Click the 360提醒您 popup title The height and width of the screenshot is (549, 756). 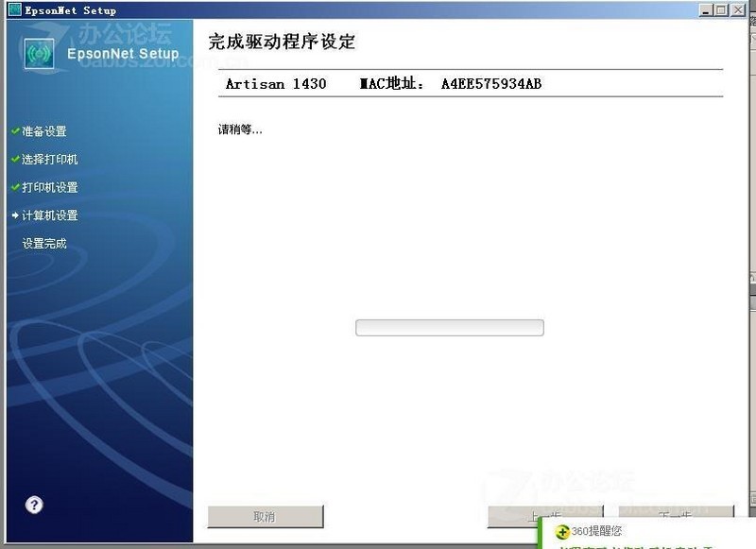pos(596,531)
